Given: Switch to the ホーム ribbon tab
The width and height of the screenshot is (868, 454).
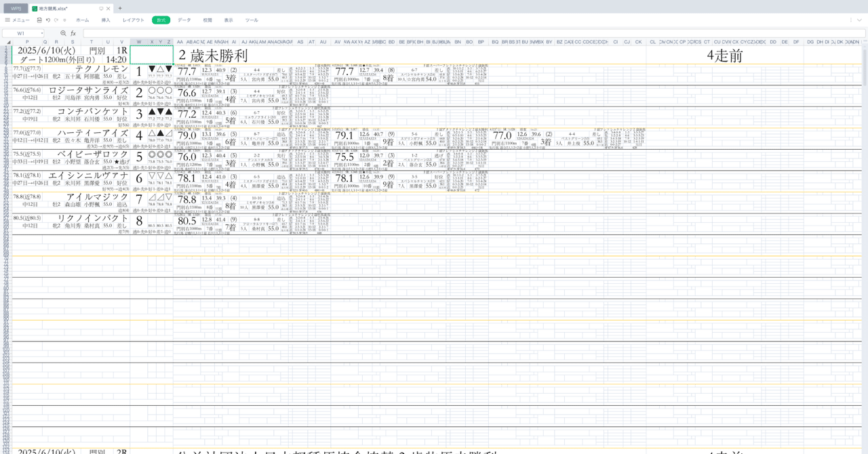Looking at the screenshot, I should 82,20.
